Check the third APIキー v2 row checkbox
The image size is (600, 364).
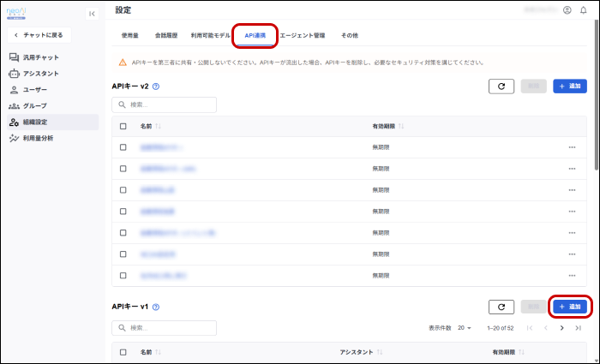(123, 190)
